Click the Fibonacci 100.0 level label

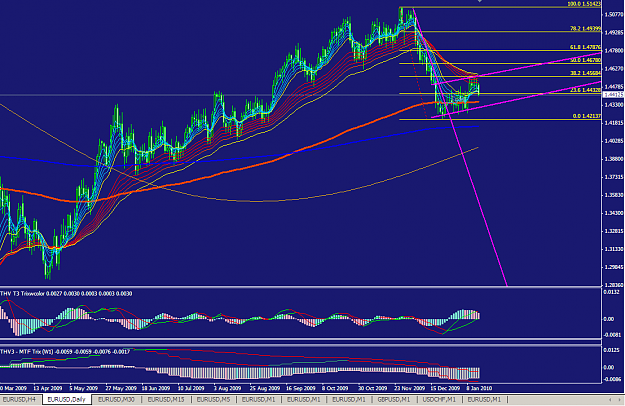pyautogui.click(x=584, y=4)
